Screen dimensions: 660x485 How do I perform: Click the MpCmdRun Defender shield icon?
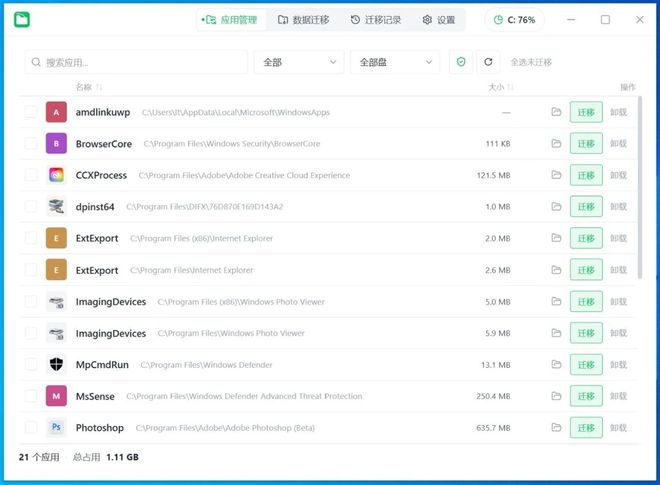click(56, 364)
